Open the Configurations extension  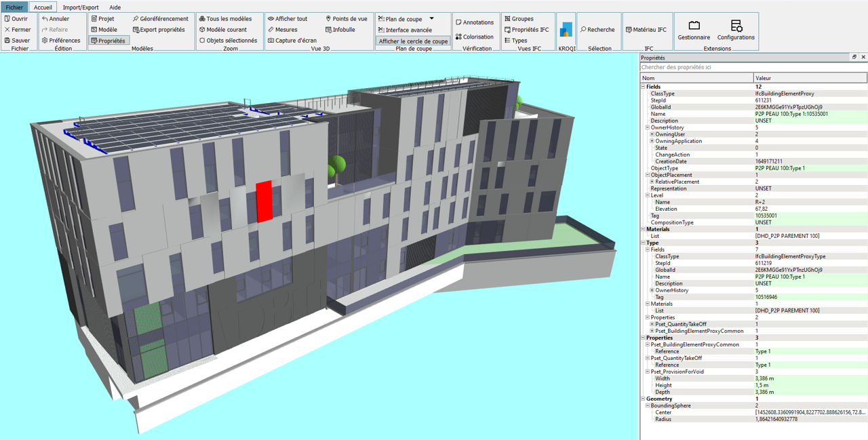tap(736, 31)
